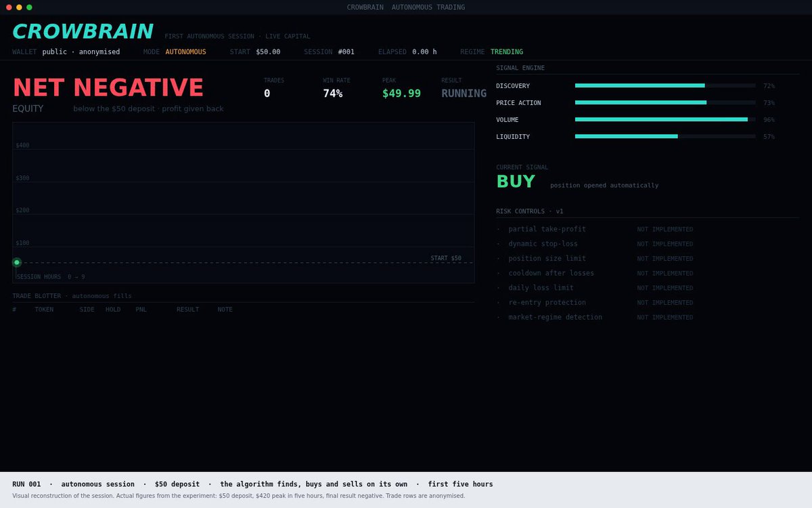
Task: Click the AUTONOMOUS mode value
Action: 185,52
